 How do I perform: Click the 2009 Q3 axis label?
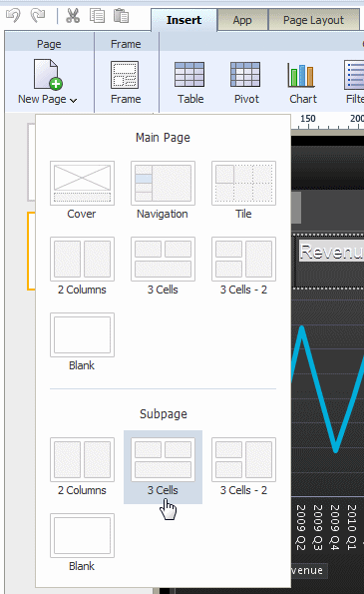pyautogui.click(x=318, y=527)
